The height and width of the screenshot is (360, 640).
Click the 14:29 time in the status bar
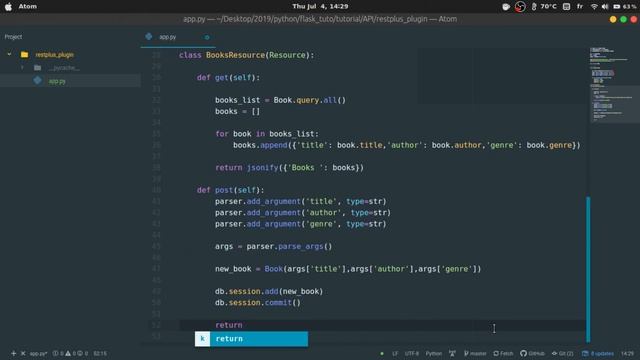point(627,353)
